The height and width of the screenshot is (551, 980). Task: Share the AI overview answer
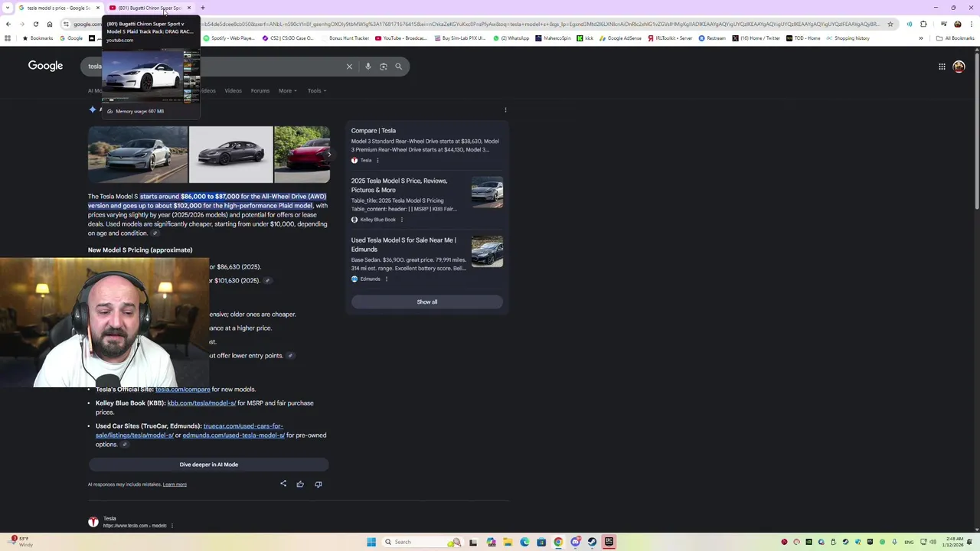[x=283, y=484]
